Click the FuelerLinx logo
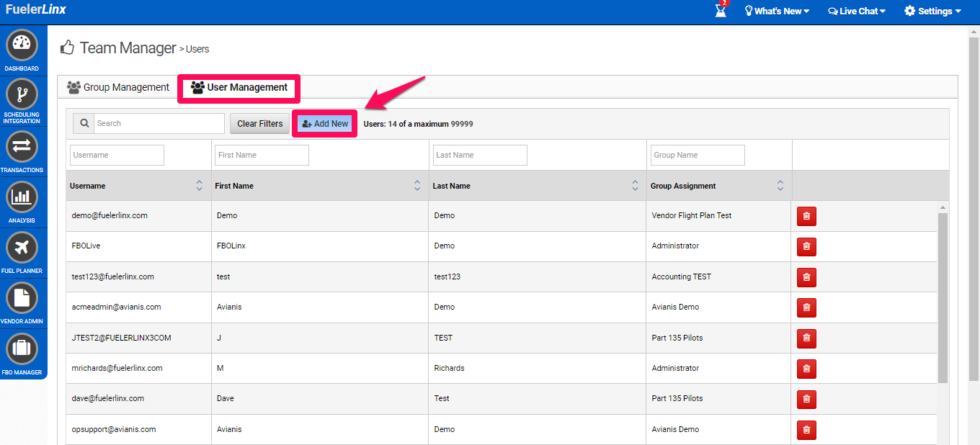 pyautogui.click(x=36, y=10)
